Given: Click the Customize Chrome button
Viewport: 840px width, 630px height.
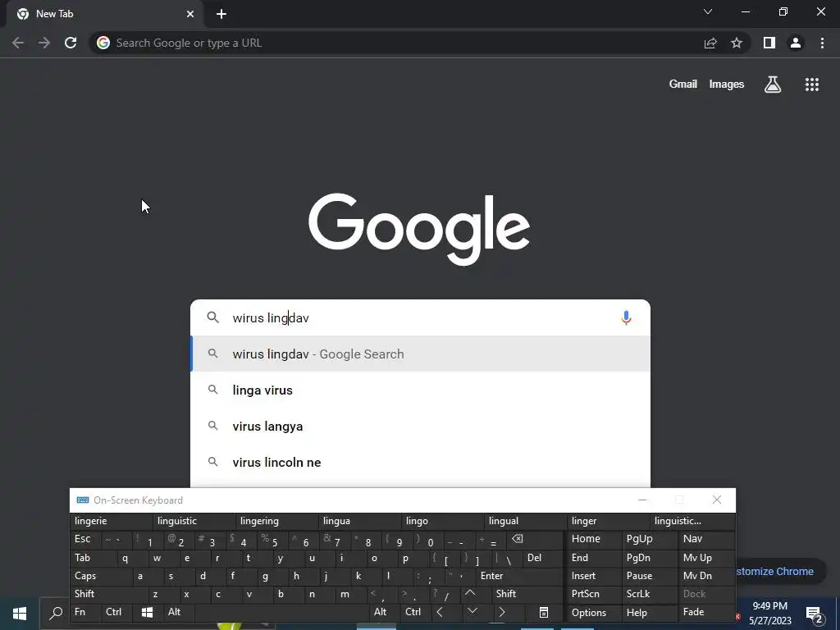Looking at the screenshot, I should point(779,571).
